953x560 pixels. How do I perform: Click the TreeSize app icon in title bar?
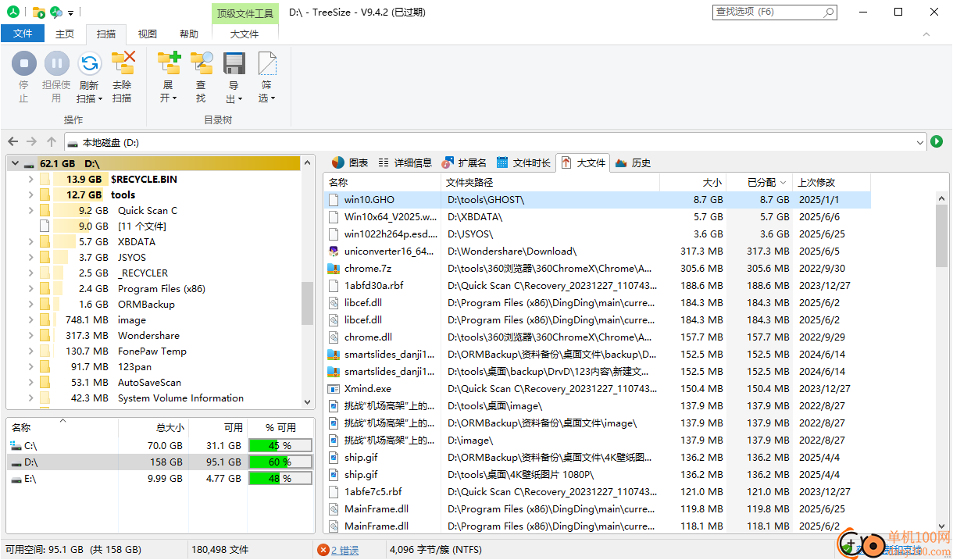point(13,12)
